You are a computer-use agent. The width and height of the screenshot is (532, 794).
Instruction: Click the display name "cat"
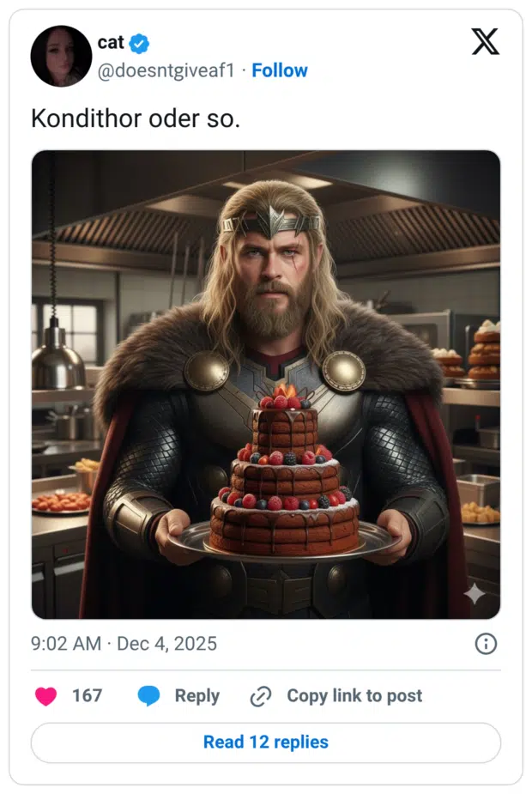point(111,43)
